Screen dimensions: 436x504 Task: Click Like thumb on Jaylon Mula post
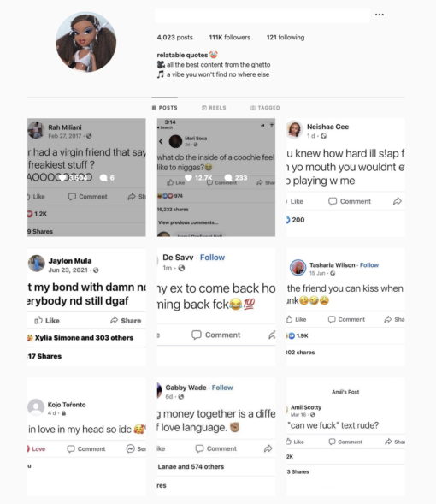tap(38, 320)
